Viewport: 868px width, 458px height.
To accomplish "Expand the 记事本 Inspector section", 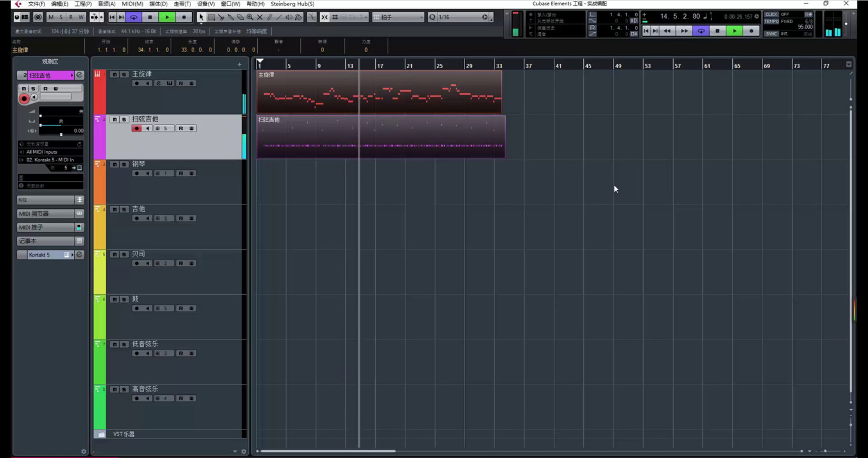I will coord(50,241).
